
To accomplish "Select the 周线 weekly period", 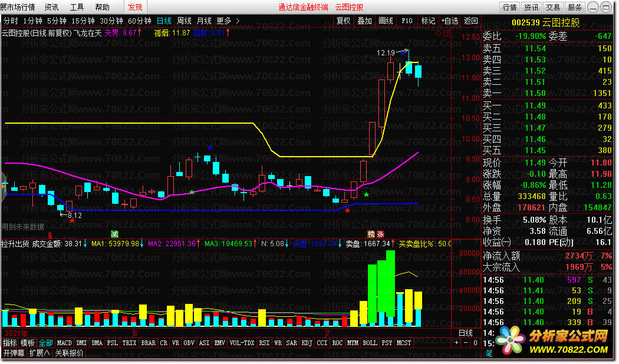I will click(x=184, y=21).
